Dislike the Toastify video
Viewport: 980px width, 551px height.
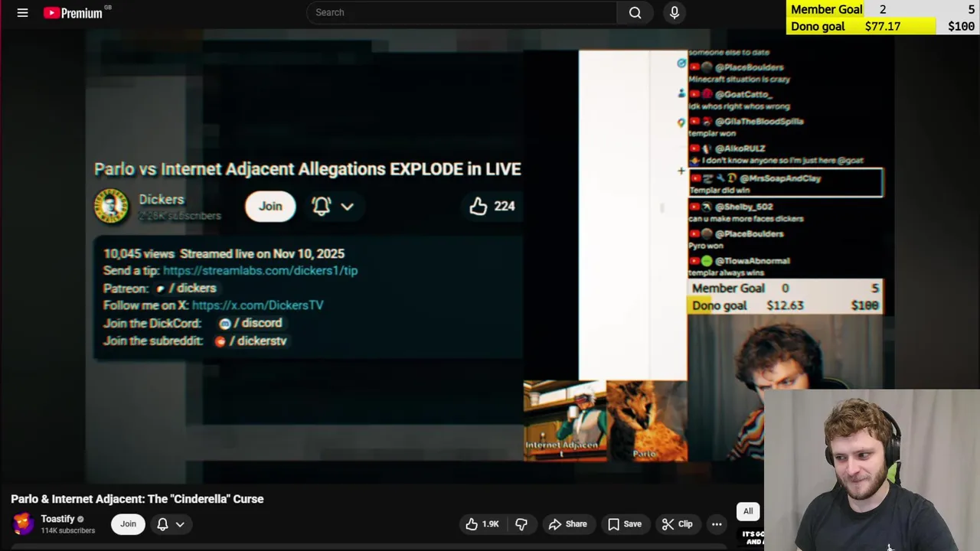[x=521, y=524]
